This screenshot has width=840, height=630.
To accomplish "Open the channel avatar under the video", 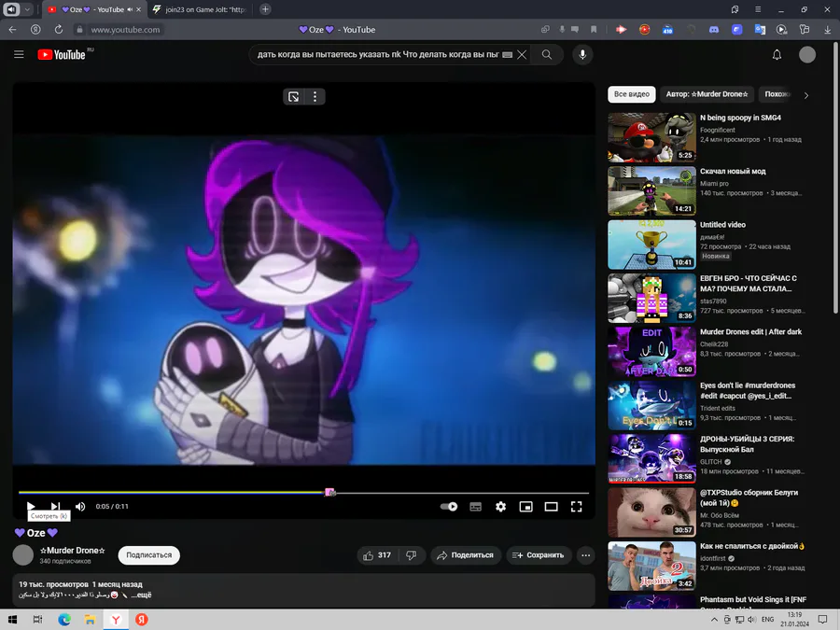I will click(23, 555).
